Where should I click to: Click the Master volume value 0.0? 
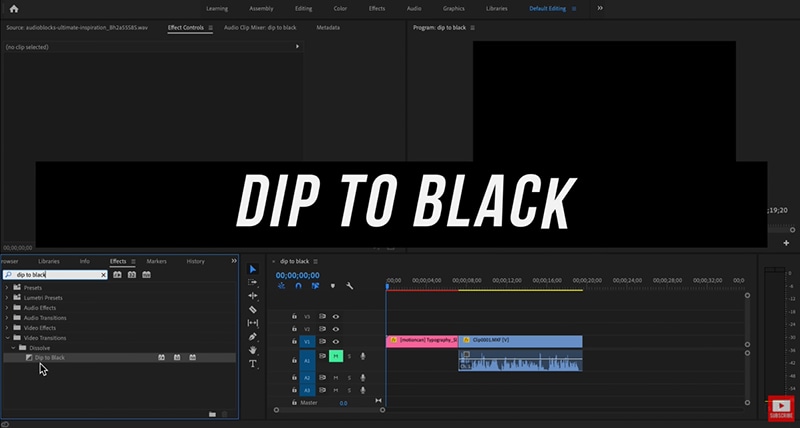pyautogui.click(x=343, y=403)
